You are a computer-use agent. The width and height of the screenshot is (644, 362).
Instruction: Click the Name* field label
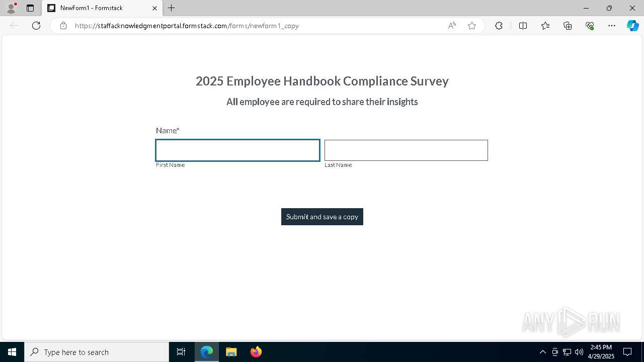(168, 130)
